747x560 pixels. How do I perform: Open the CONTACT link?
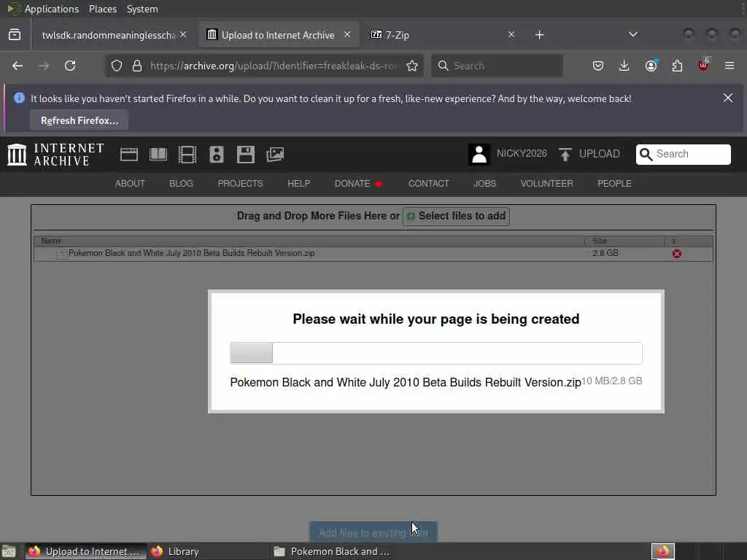pyautogui.click(x=428, y=184)
